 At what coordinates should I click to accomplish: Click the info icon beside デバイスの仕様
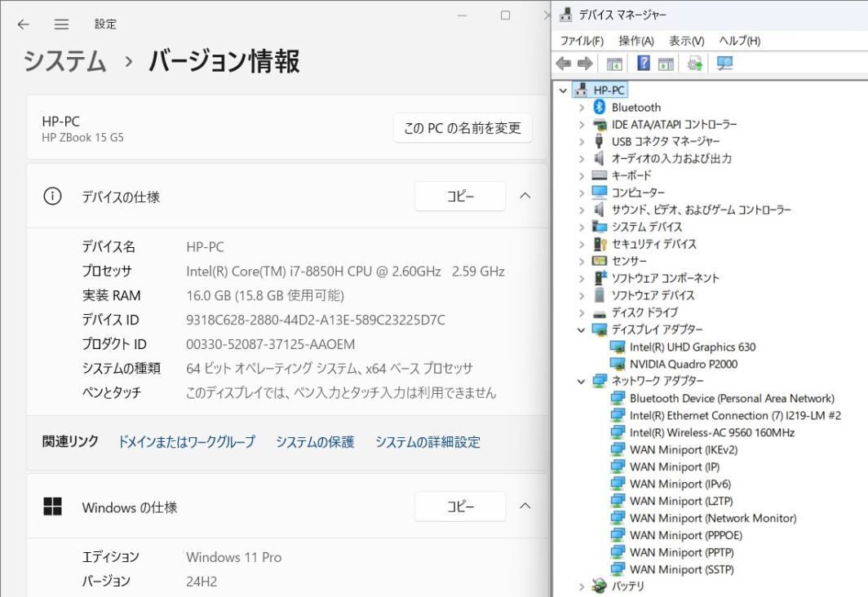coord(52,196)
